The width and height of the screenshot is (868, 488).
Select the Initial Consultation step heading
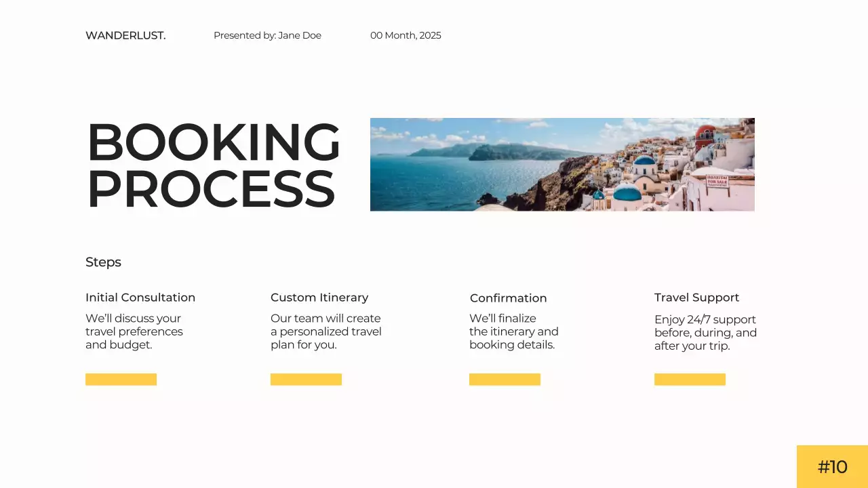pyautogui.click(x=140, y=297)
